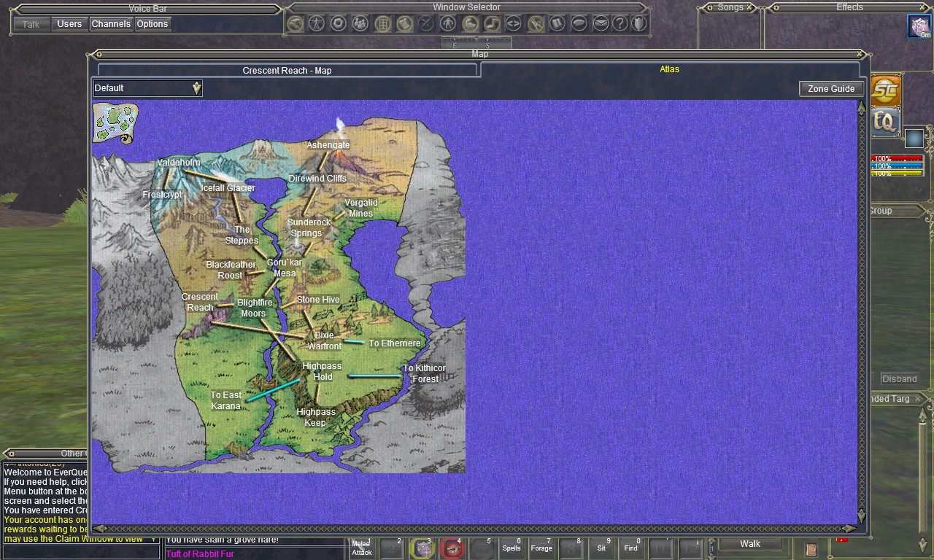The height and width of the screenshot is (560, 934).
Task: Select Blackfeather Roost on the map
Action: click(x=231, y=270)
